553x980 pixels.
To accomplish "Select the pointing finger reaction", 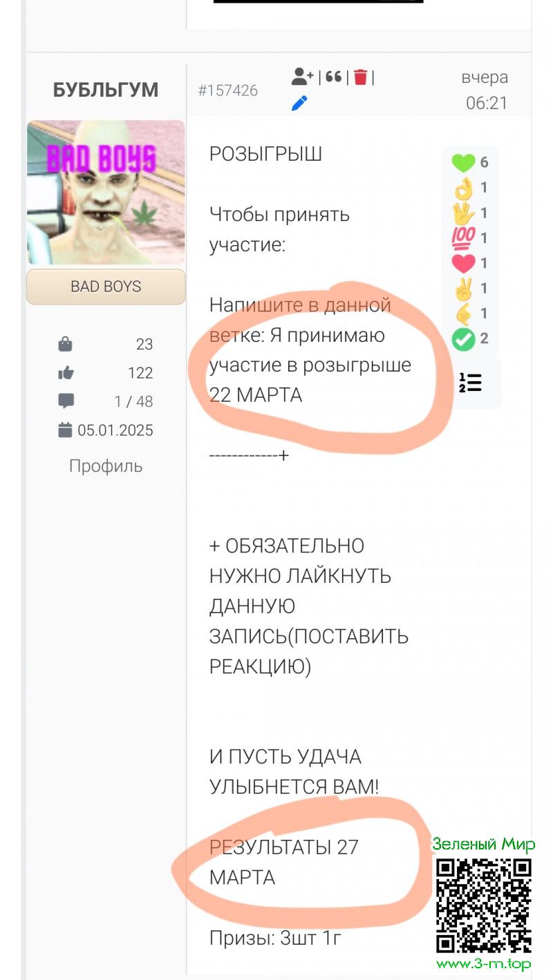I will 463,313.
